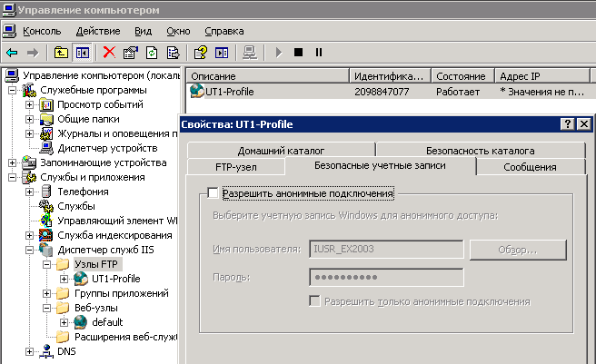
Task: Enable the allow anonymous connections checkbox
Action: point(213,193)
